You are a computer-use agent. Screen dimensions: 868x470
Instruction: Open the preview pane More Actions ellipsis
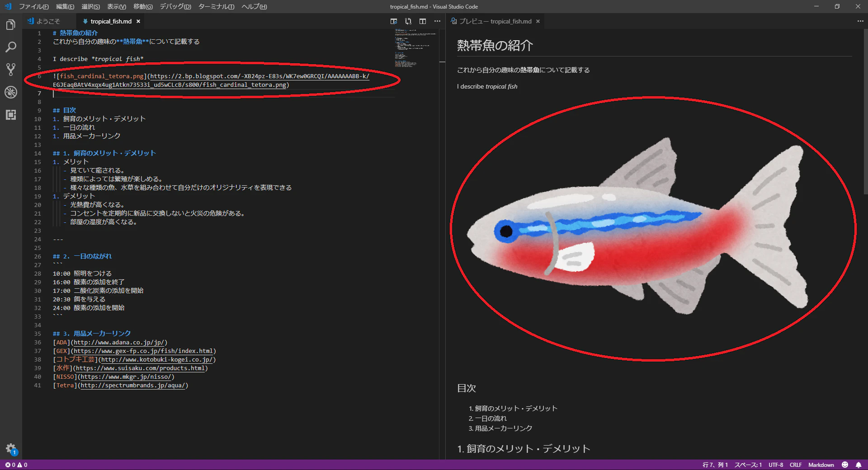[860, 21]
